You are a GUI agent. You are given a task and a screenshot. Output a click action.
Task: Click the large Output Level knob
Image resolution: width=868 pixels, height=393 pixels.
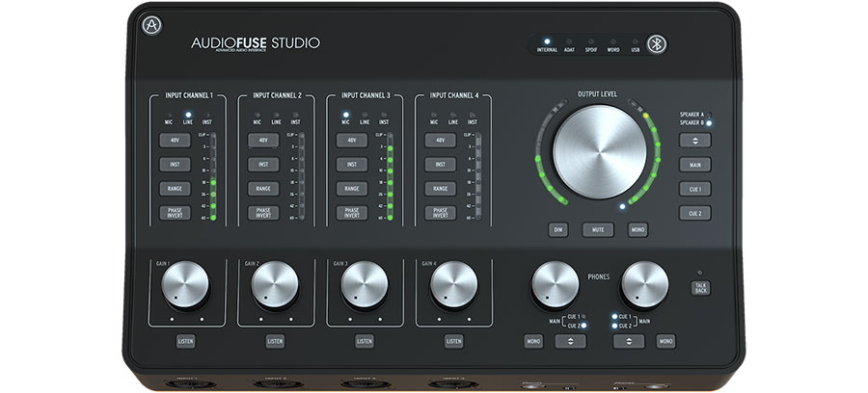click(600, 152)
